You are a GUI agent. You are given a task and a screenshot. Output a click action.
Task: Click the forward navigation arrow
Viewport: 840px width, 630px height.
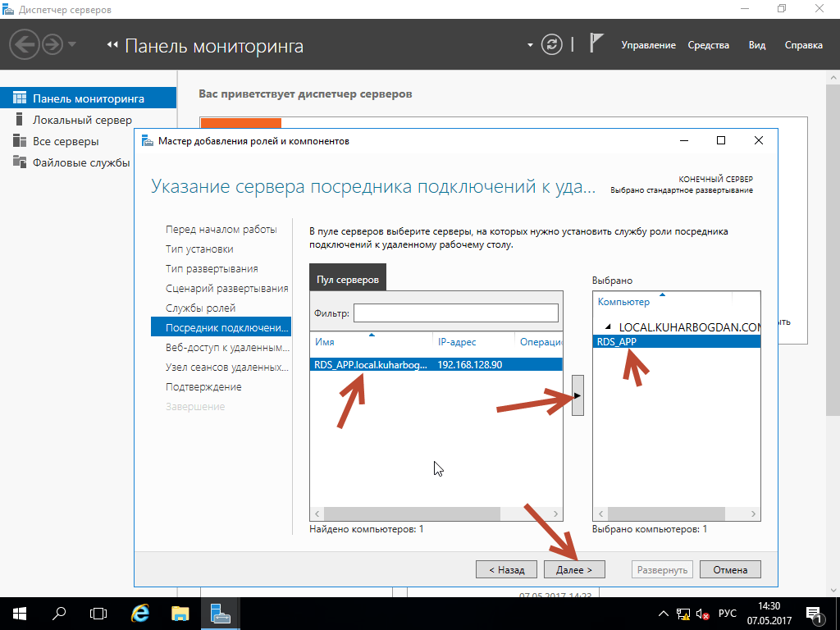52,44
